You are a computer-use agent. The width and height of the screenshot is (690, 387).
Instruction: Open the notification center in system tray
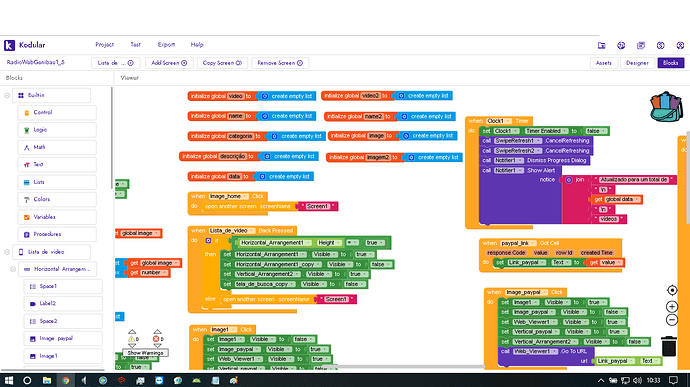pos(673,380)
